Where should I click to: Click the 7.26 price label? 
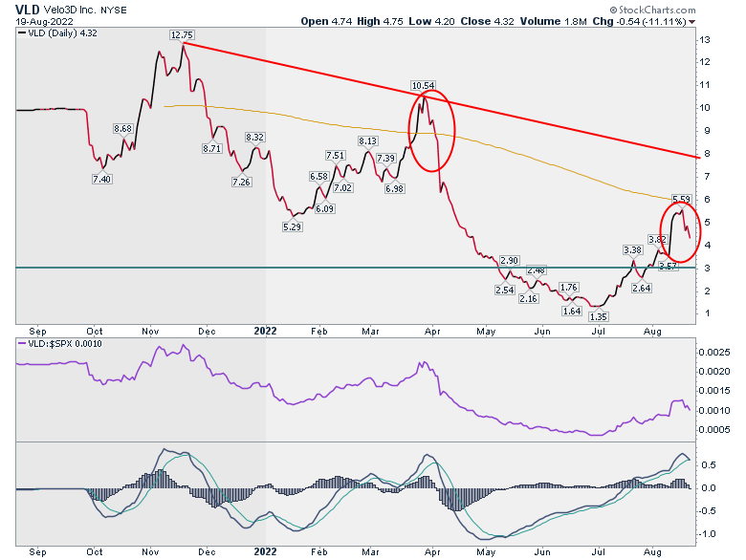pyautogui.click(x=241, y=183)
